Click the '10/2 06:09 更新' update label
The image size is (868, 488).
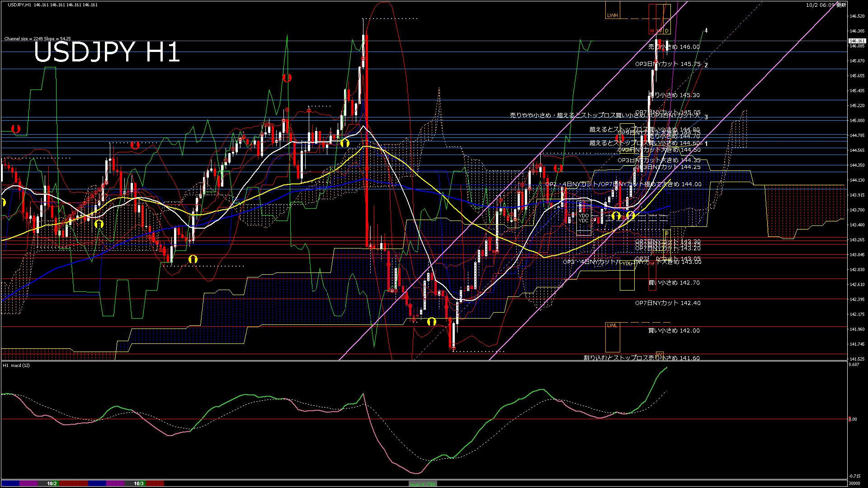click(826, 5)
